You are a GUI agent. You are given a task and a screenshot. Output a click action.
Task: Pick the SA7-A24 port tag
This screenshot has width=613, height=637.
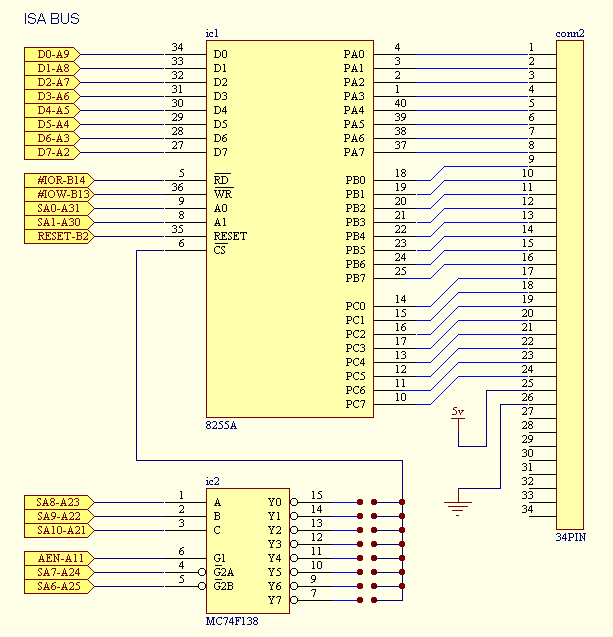59,572
